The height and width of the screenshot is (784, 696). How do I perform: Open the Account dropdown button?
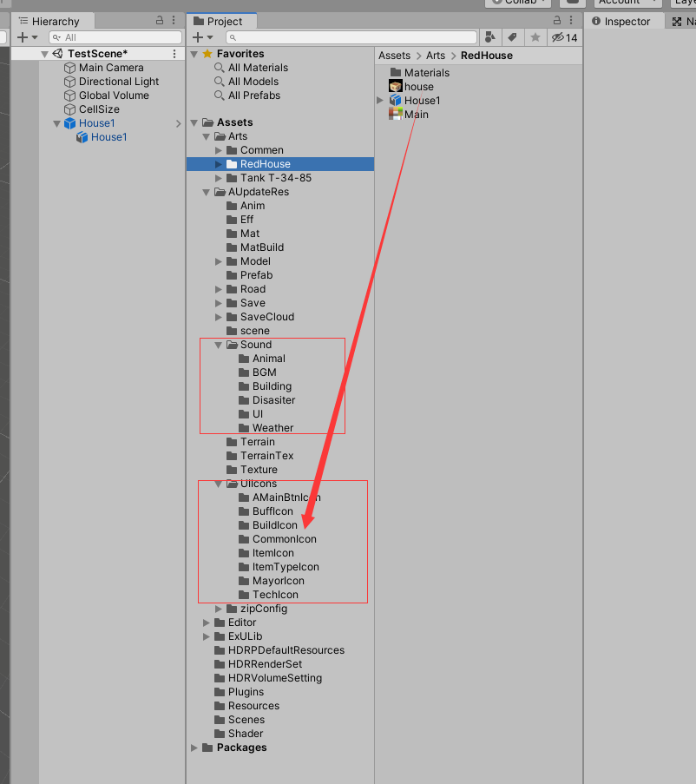point(628,3)
